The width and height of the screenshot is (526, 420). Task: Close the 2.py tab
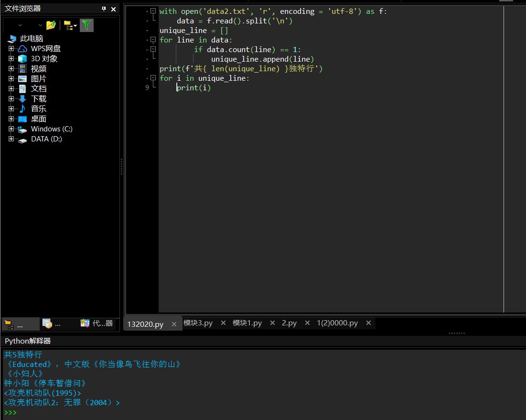[307, 323]
